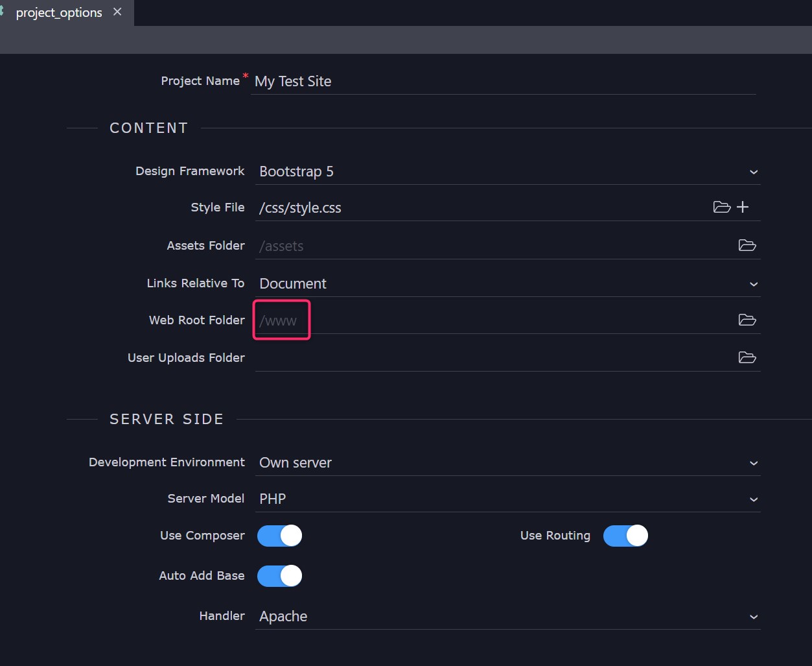Click the Project Name input field
The width and height of the screenshot is (812, 666).
pyautogui.click(x=503, y=82)
